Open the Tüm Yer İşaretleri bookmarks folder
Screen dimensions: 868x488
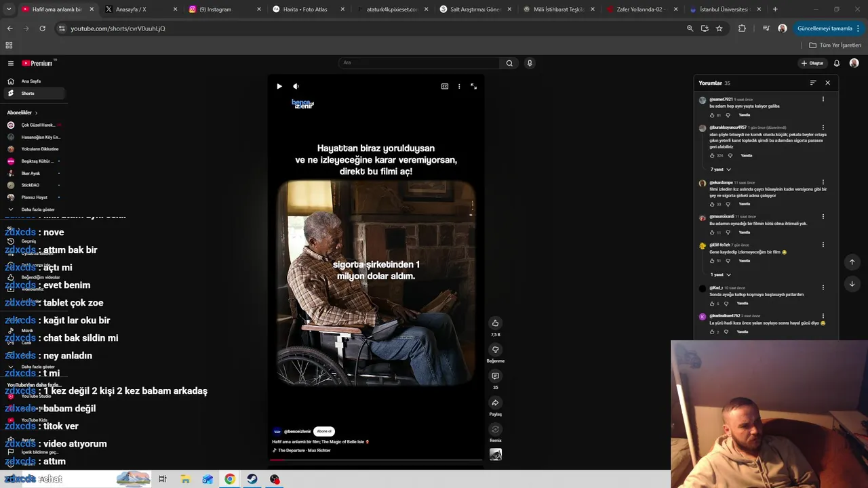(x=835, y=45)
